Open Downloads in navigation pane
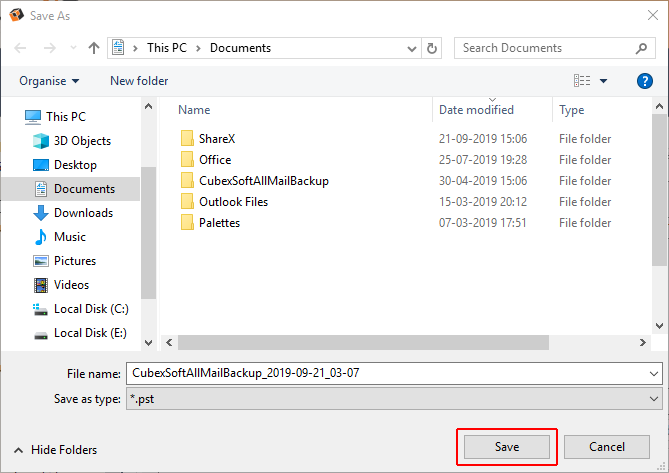Image resolution: width=669 pixels, height=473 pixels. [x=83, y=213]
